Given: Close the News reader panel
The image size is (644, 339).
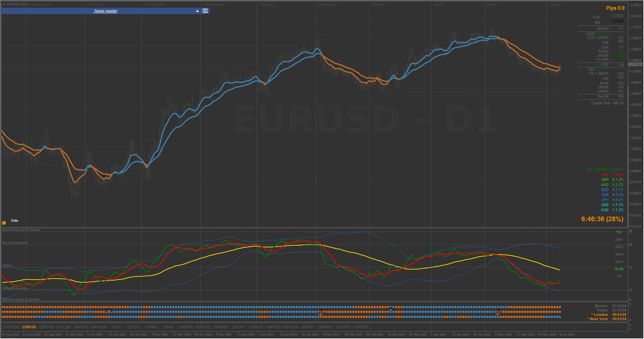Looking at the screenshot, I should (205, 11).
